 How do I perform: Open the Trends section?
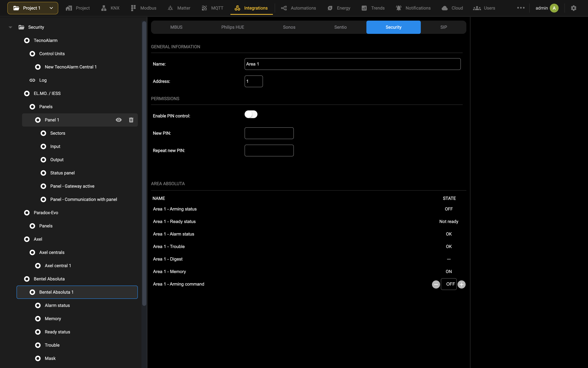coord(373,8)
